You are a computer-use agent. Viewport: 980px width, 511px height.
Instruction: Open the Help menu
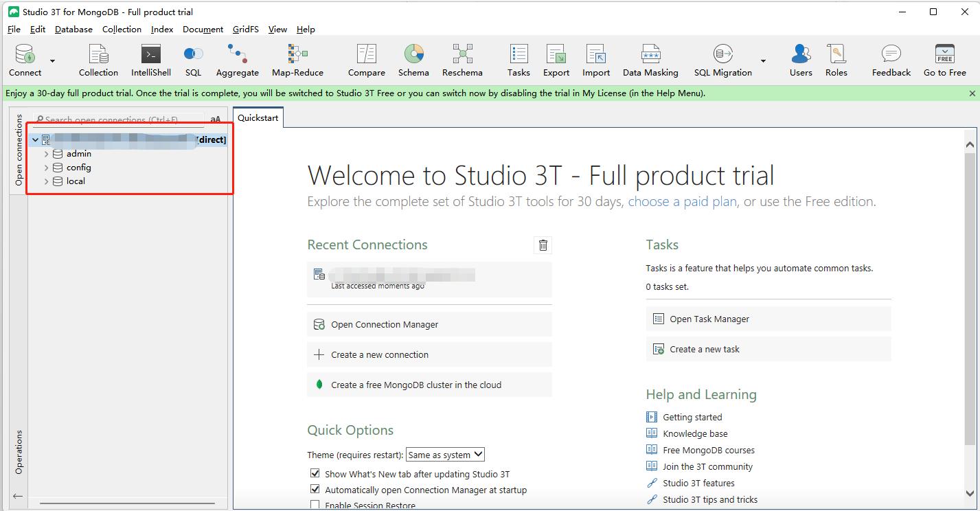306,30
